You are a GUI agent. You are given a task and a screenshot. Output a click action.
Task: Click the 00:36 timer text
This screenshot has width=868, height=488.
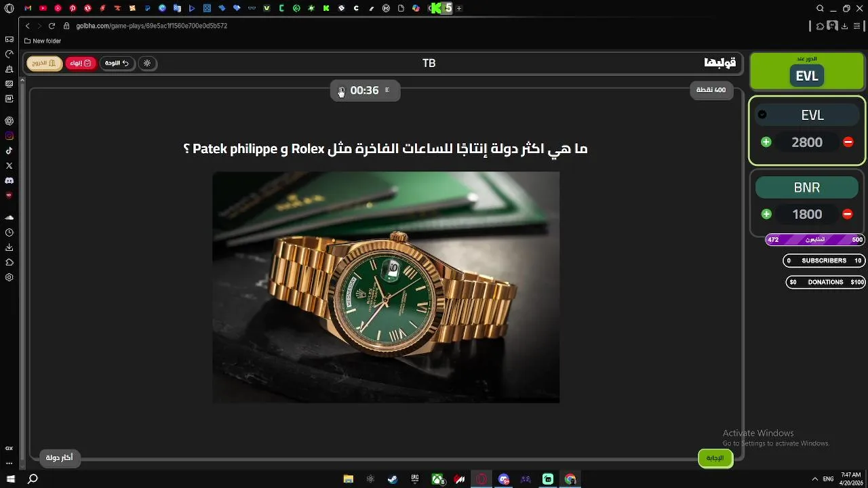pos(364,90)
